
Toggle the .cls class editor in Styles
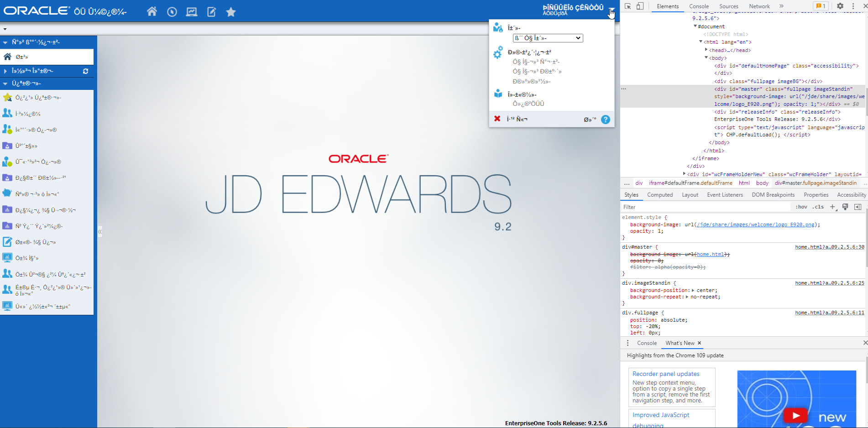pos(818,207)
